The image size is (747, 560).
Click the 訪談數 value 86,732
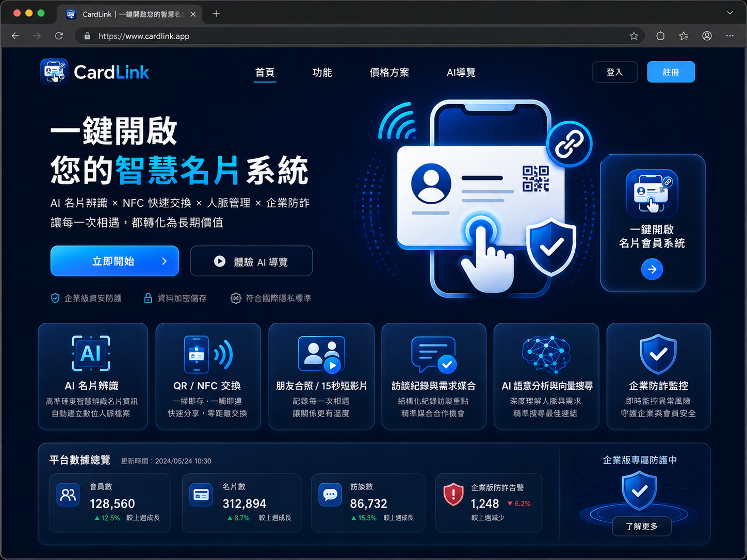point(369,504)
